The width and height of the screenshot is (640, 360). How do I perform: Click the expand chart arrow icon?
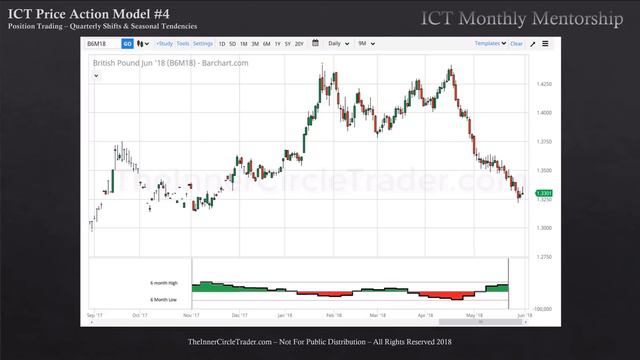(533, 44)
